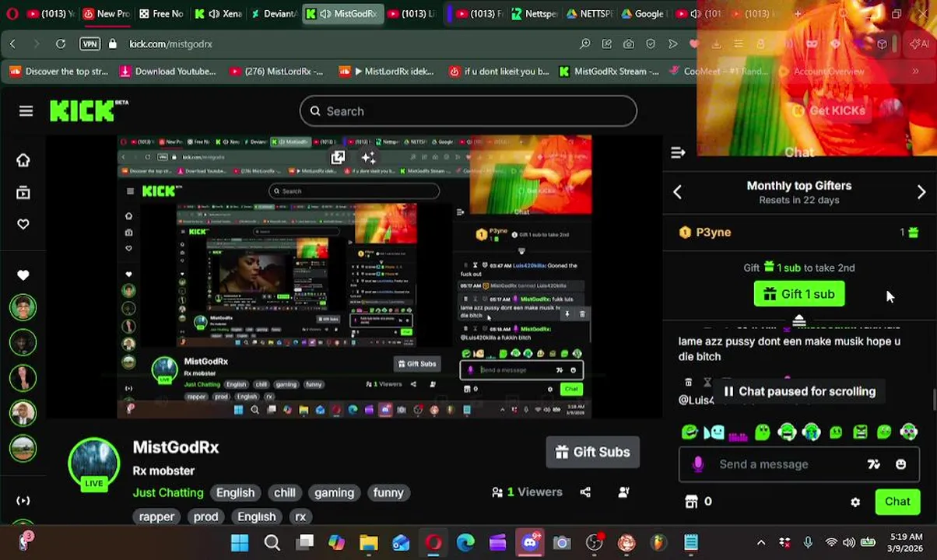Click browser find-in-page magnifier icon
Image resolution: width=937 pixels, height=560 pixels.
pyautogui.click(x=584, y=44)
